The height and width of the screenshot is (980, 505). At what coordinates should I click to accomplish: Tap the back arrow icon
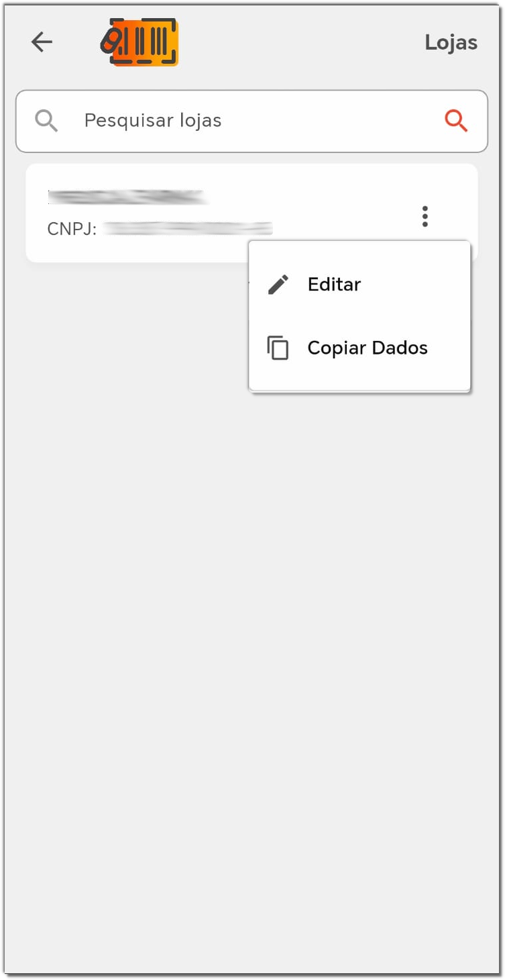[x=42, y=42]
